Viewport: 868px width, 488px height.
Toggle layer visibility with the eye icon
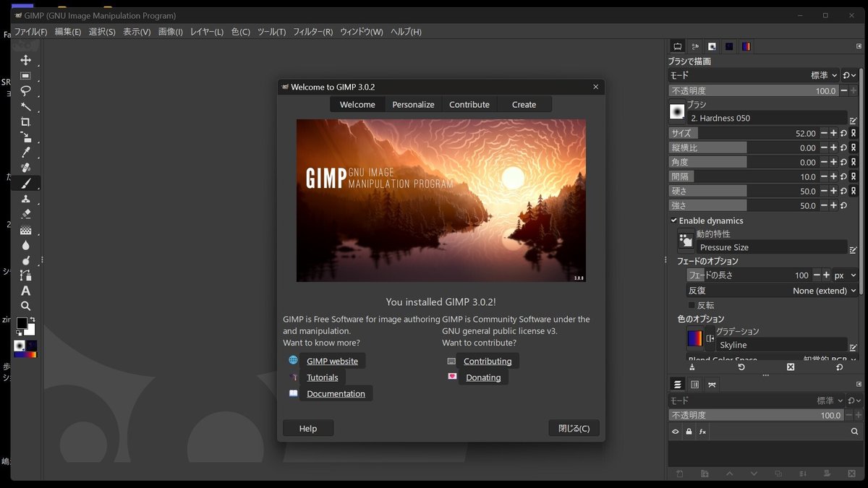point(675,432)
